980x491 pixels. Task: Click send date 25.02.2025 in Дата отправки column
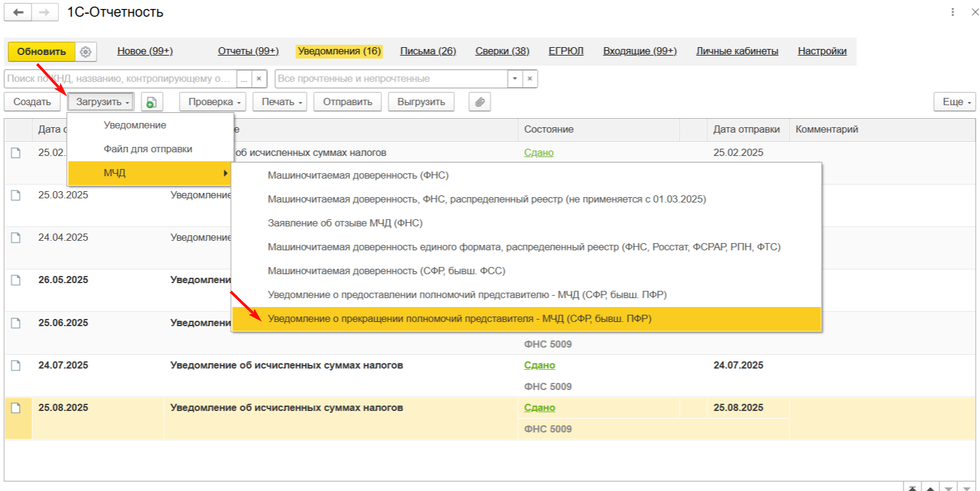click(x=739, y=153)
